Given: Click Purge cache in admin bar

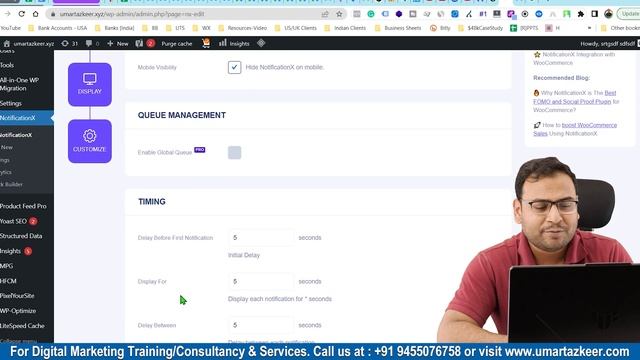Looking at the screenshot, I should pos(177,44).
